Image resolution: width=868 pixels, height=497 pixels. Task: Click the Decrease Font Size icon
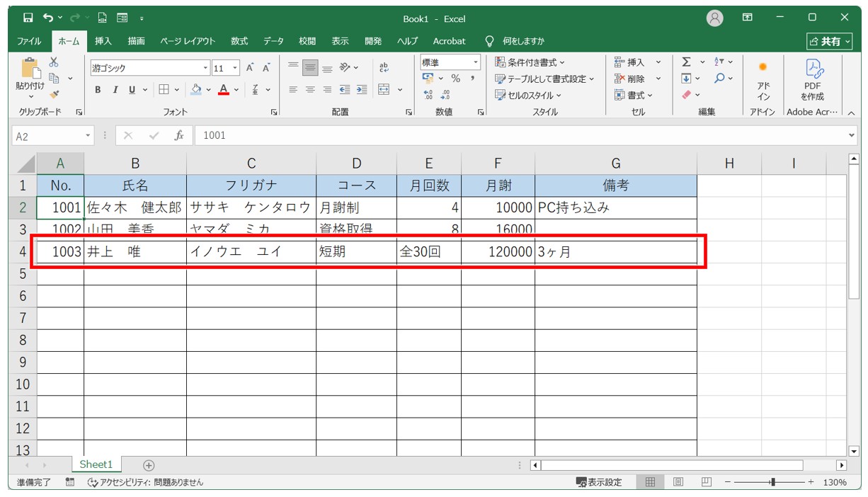[x=266, y=68]
